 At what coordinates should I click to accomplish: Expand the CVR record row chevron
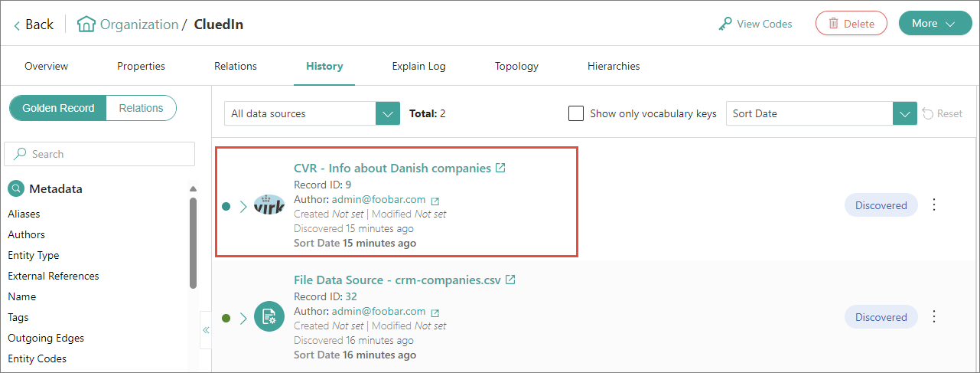point(243,206)
